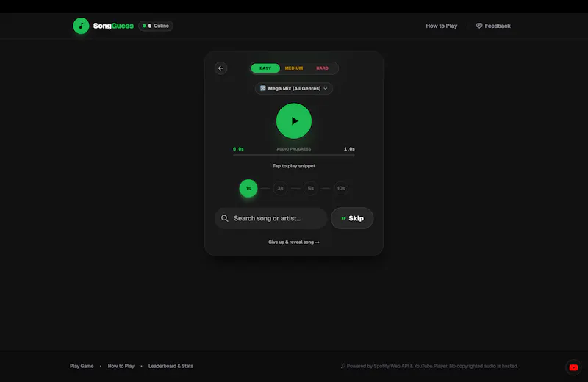Select the 1s snippet step
Viewport: 588px width, 382px height.
pyautogui.click(x=248, y=188)
